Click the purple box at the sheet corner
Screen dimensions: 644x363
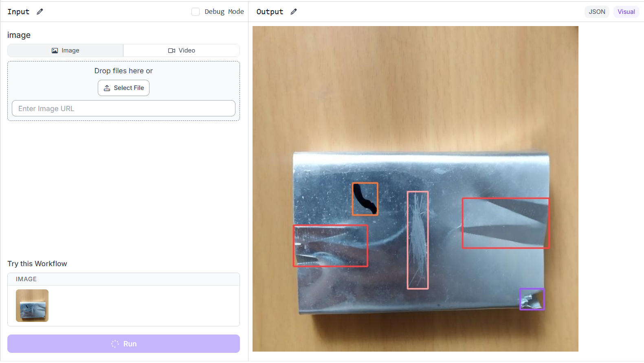coord(532,299)
